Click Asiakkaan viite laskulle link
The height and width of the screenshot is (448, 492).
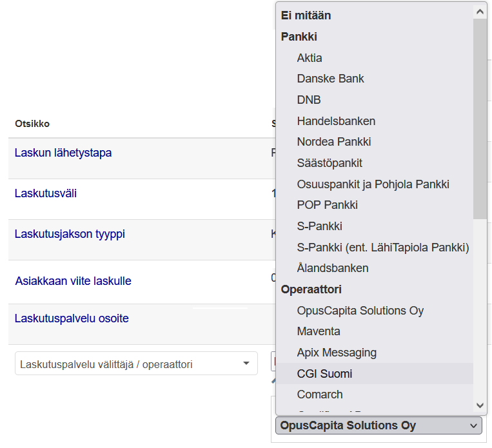pos(73,281)
